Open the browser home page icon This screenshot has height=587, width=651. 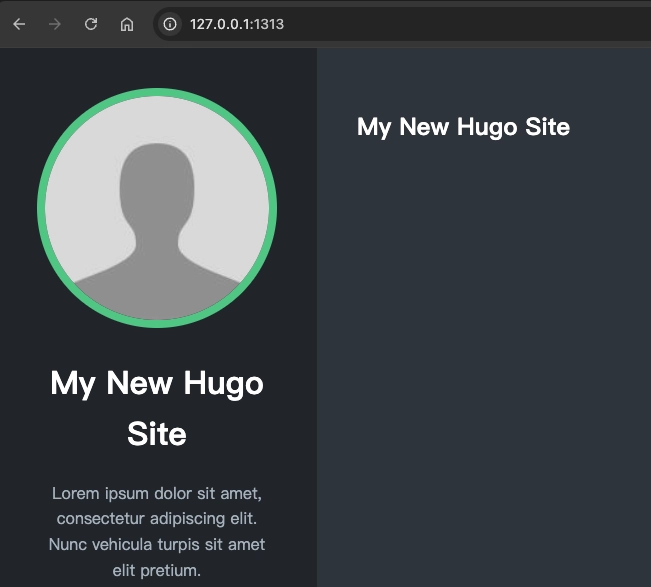127,24
